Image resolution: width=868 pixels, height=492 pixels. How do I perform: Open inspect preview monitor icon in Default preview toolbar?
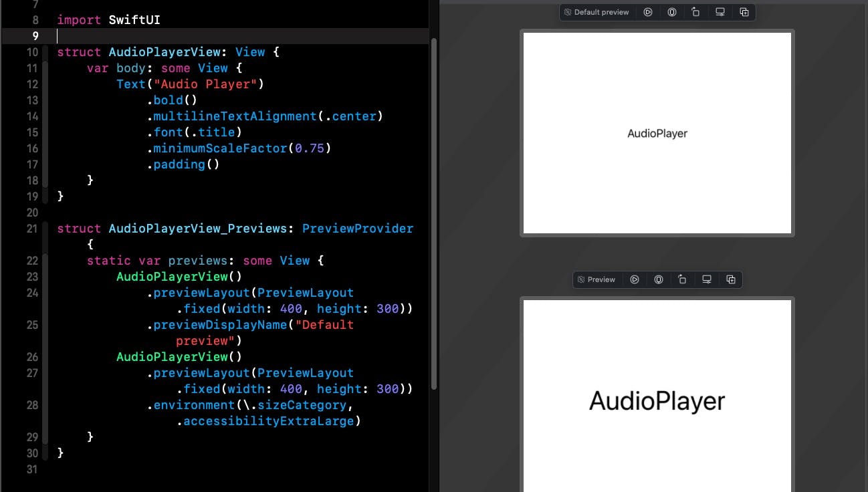[x=720, y=12]
